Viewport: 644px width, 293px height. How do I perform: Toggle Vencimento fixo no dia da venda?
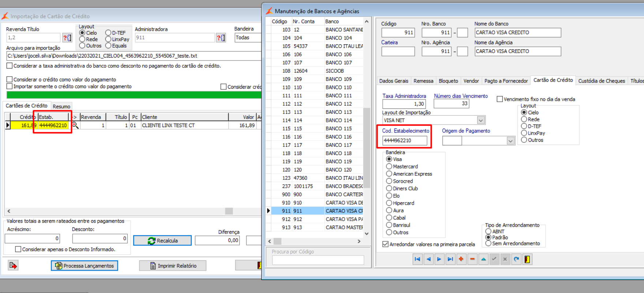tap(499, 99)
